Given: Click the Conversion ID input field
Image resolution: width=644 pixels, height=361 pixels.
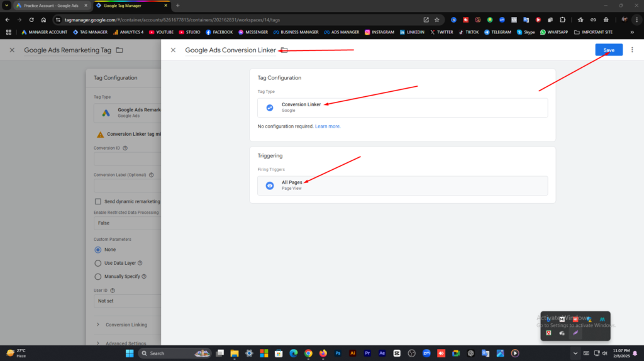Looking at the screenshot, I should (127, 159).
